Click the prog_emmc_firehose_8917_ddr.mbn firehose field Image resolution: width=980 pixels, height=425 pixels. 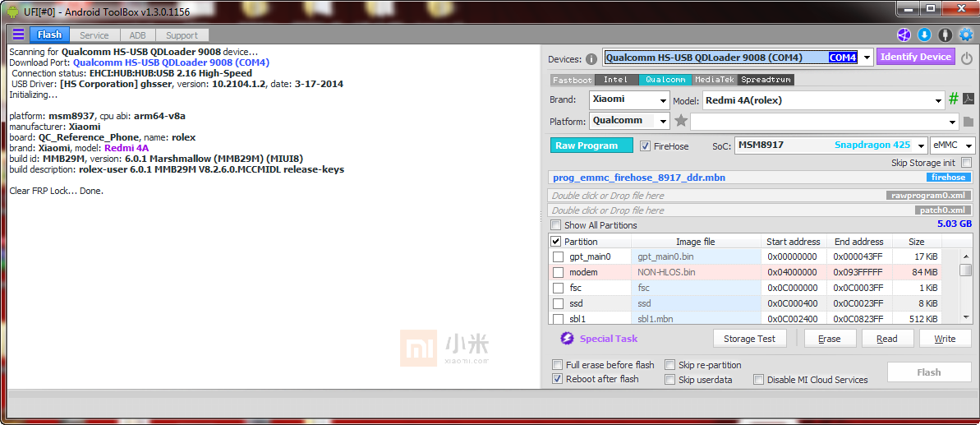point(761,178)
